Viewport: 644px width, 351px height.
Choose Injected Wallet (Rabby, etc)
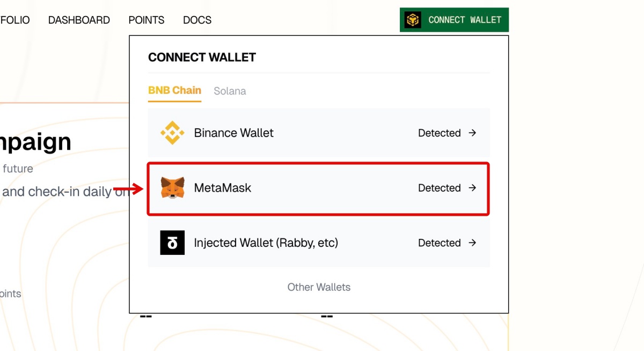[x=266, y=243]
